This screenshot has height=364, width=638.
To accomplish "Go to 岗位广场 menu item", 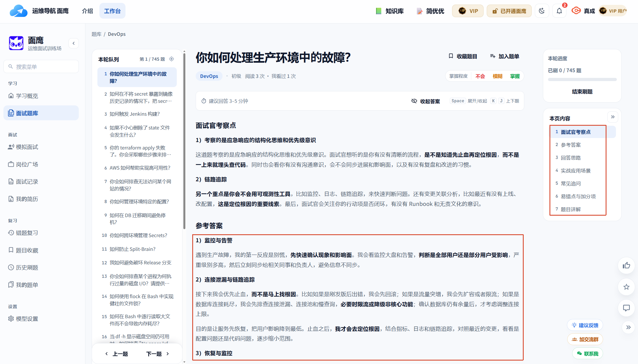I will (x=41, y=164).
